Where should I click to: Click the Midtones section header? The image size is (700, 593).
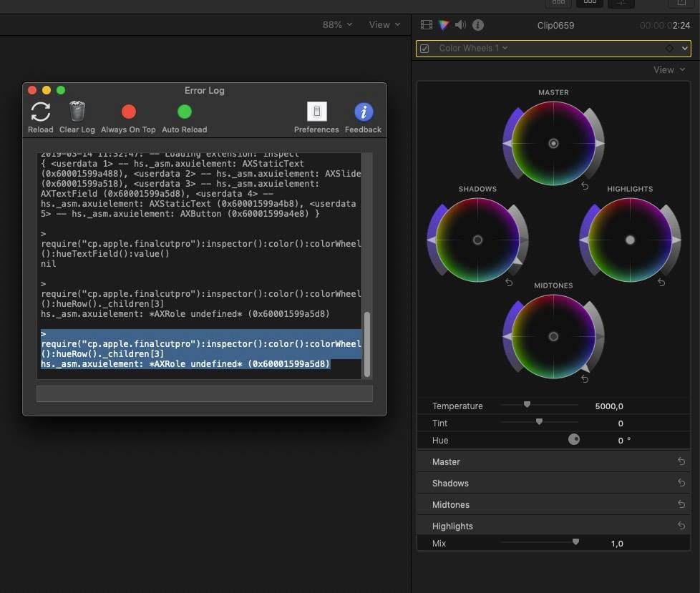451,504
